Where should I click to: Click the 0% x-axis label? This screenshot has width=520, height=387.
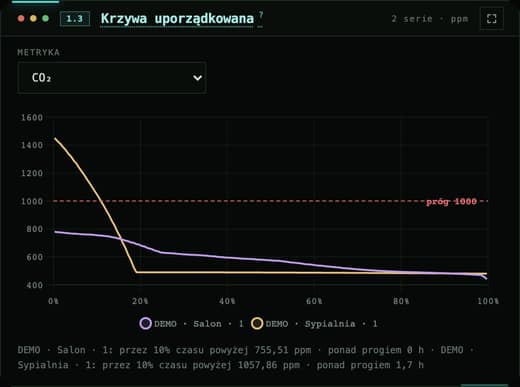tap(53, 301)
